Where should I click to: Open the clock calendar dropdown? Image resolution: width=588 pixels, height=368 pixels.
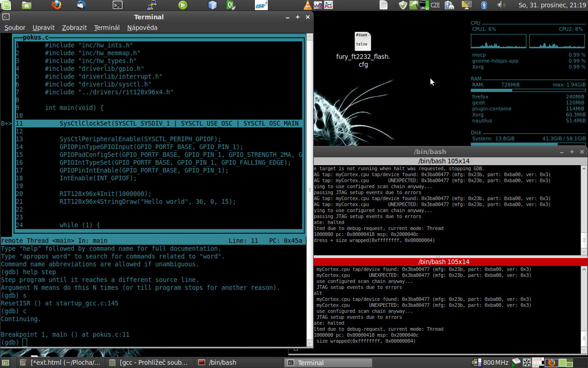(x=552, y=6)
